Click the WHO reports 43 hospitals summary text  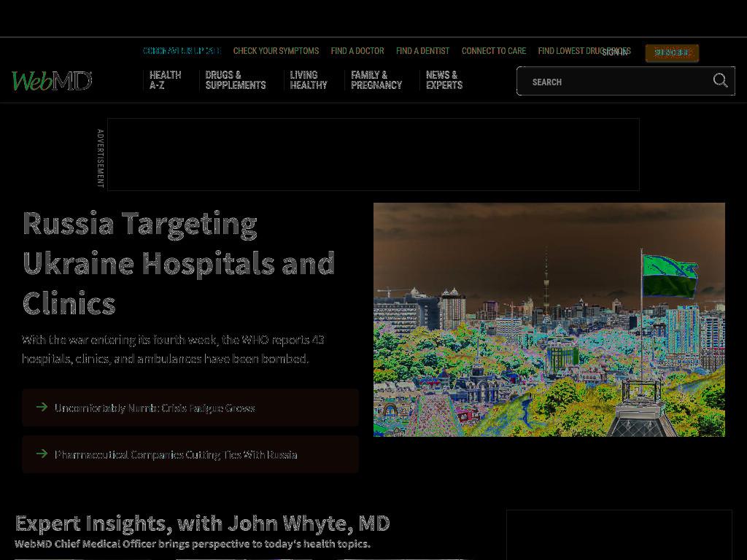tap(174, 349)
